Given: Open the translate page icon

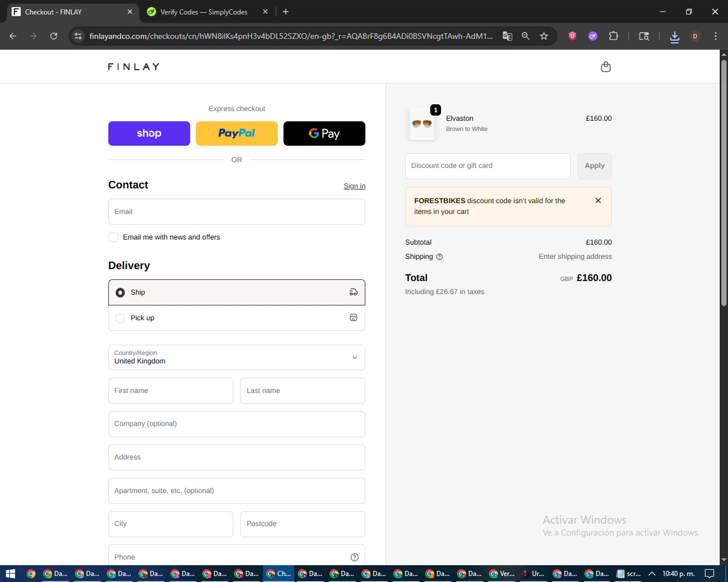Looking at the screenshot, I should pos(507,36).
